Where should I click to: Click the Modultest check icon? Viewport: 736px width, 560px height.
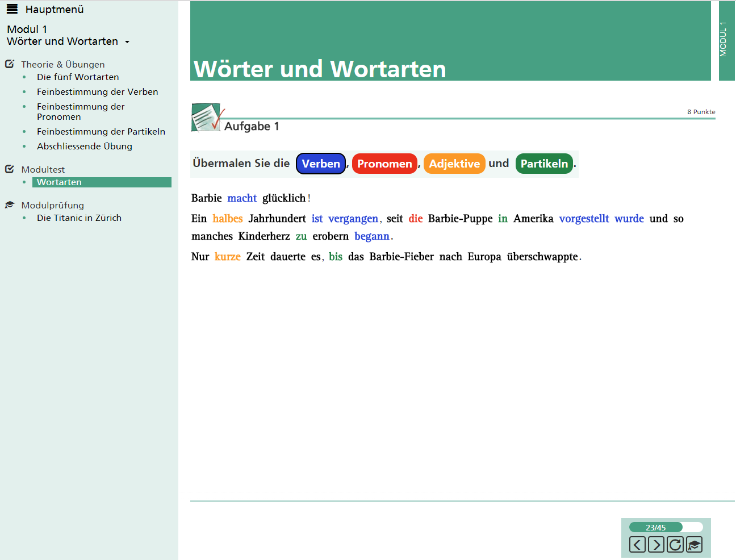pos(10,169)
